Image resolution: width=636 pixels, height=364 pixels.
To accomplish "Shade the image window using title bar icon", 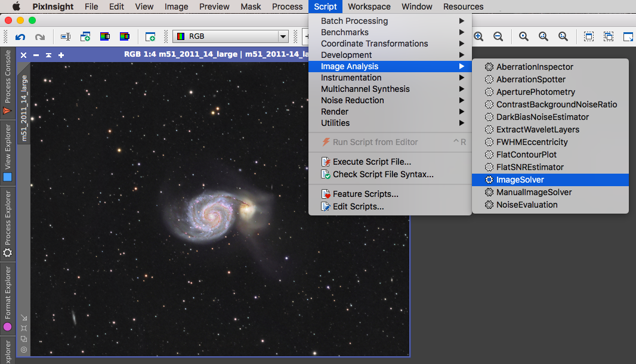I will [48, 55].
